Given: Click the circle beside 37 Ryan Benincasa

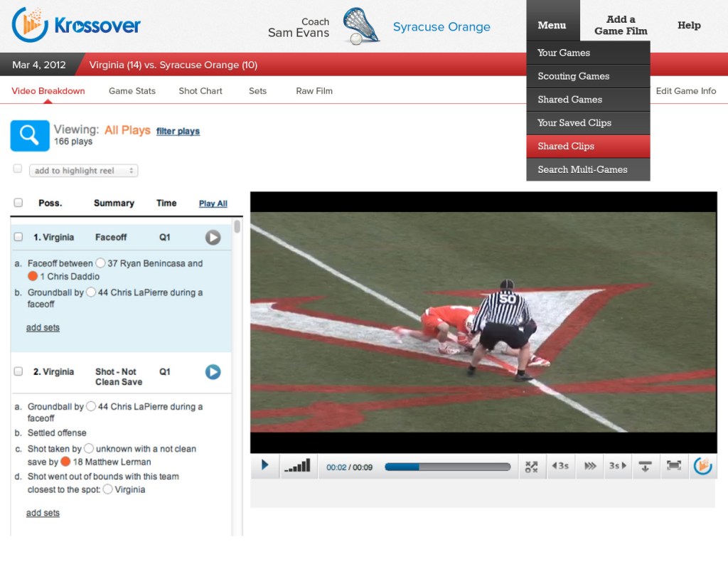Looking at the screenshot, I should pyautogui.click(x=100, y=263).
